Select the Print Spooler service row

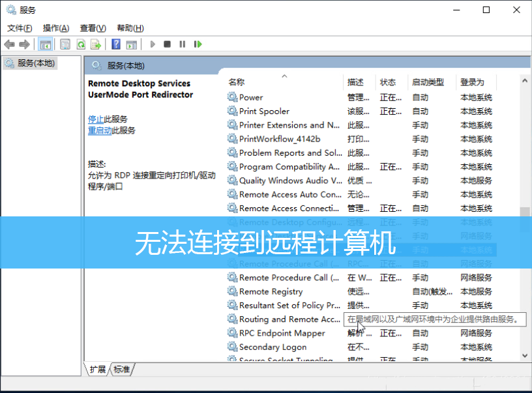point(264,111)
